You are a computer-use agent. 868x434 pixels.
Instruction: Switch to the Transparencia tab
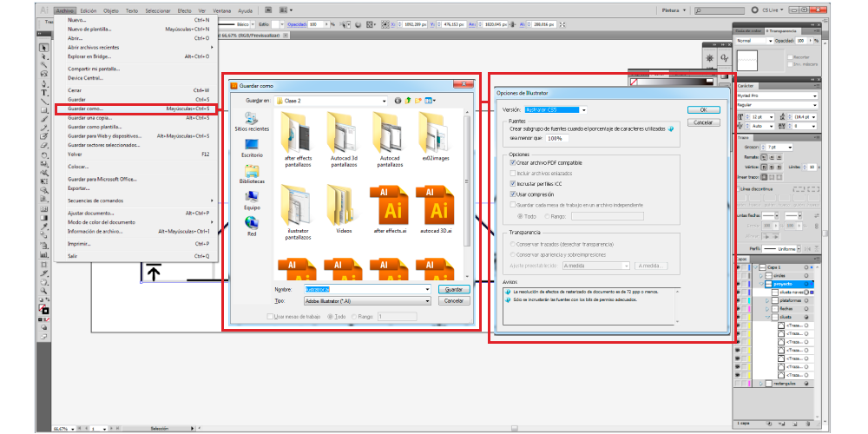pos(781,31)
